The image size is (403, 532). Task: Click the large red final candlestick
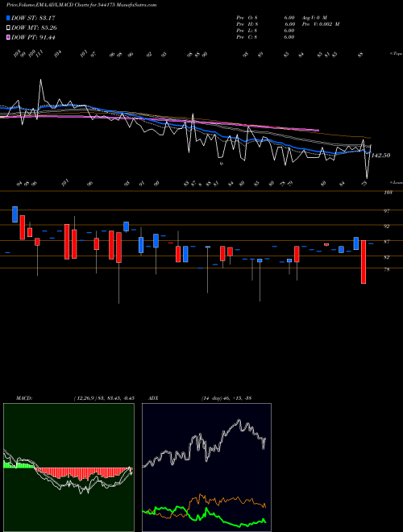click(364, 262)
